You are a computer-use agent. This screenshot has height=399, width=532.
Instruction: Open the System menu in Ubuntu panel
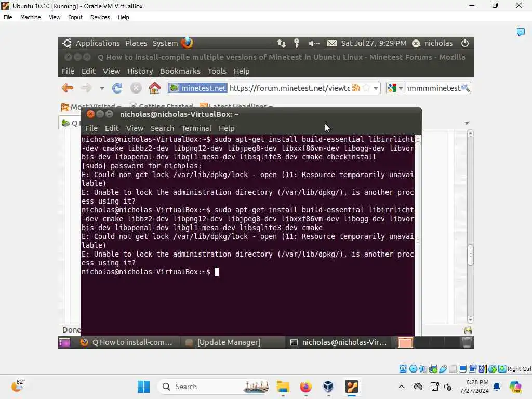[165, 43]
